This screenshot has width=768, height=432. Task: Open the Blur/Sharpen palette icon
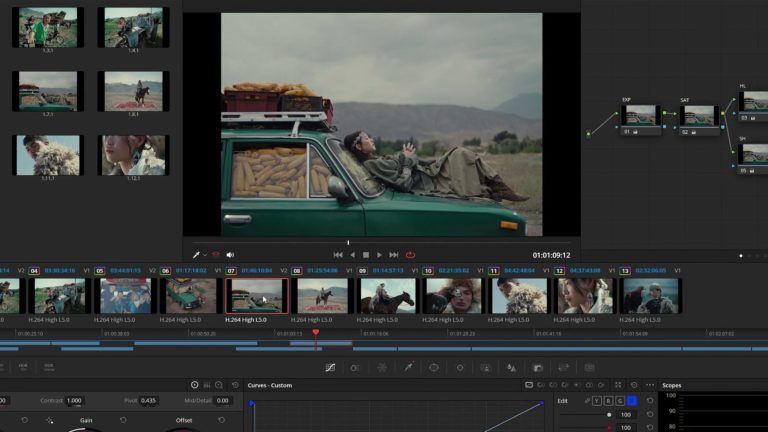511,367
